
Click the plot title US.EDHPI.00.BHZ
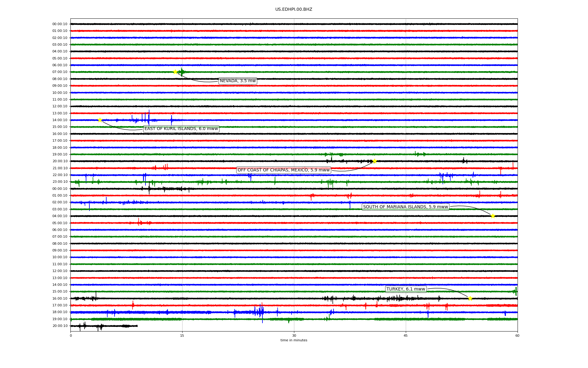click(294, 10)
